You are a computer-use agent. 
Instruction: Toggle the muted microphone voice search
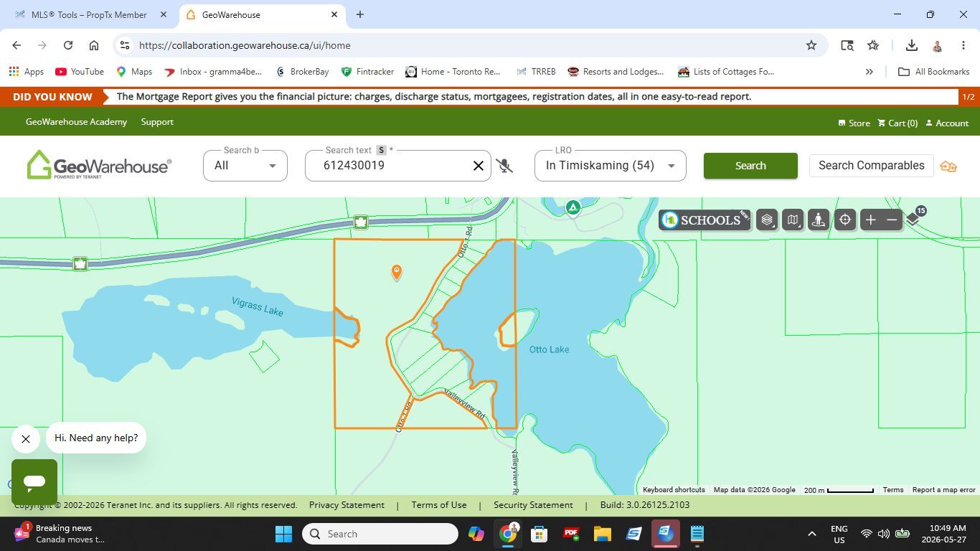[x=504, y=166]
